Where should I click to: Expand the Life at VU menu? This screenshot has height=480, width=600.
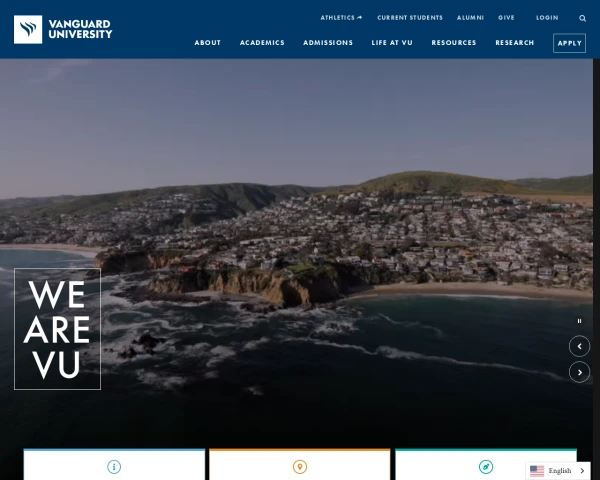click(x=392, y=43)
